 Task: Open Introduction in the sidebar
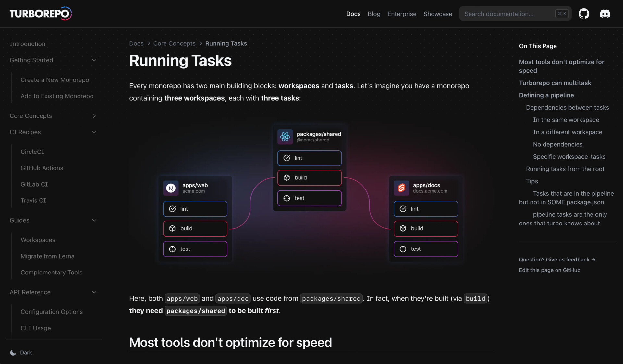[x=28, y=44]
